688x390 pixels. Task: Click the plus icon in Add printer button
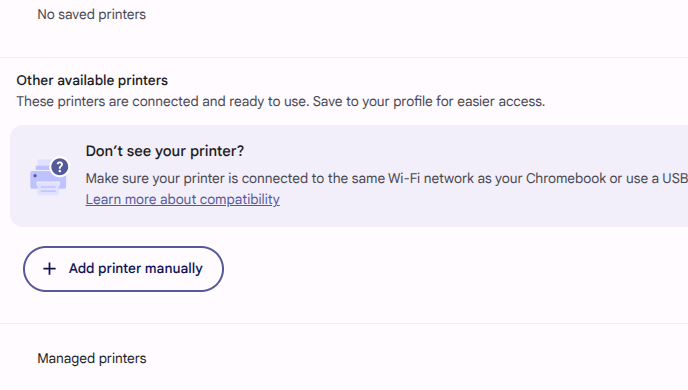50,268
